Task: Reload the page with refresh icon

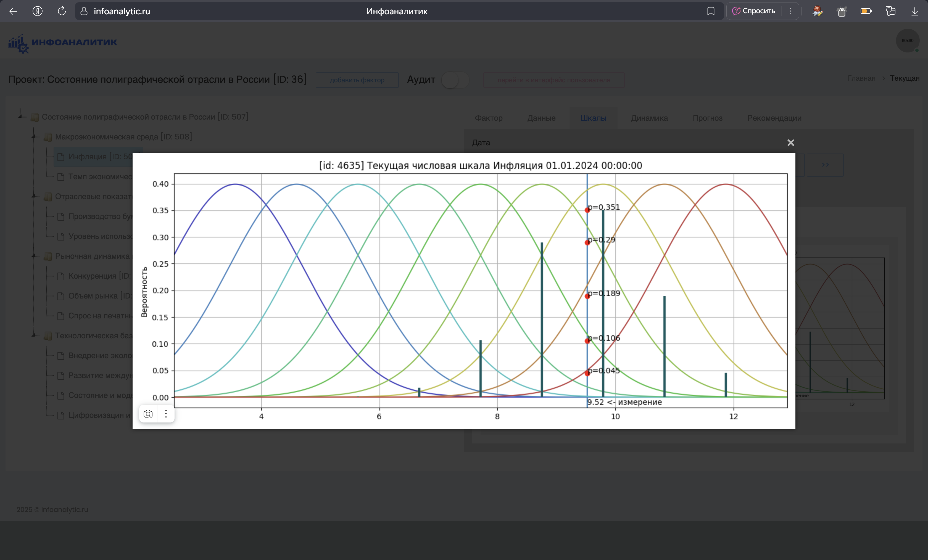Action: 62,11
